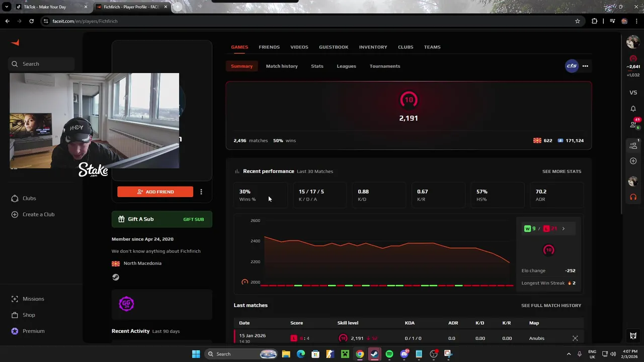Click the 0.88 K/D stat card
Viewport: 644px width, 362px height.
tap(379, 195)
